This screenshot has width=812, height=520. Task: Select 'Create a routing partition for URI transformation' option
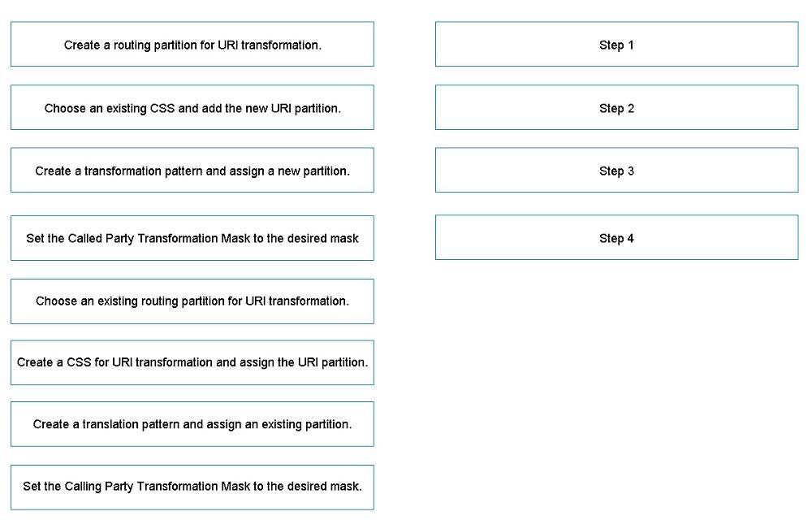pyautogui.click(x=192, y=45)
